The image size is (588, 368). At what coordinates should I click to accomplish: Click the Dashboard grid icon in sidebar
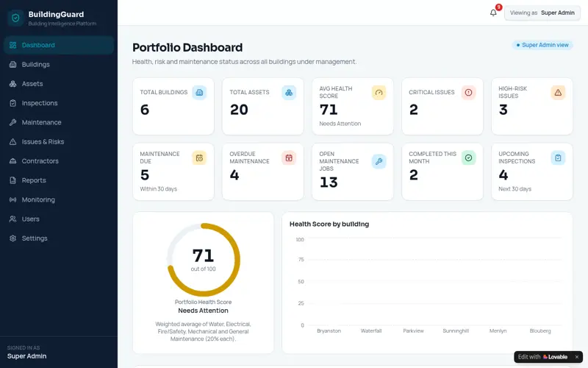(x=12, y=45)
